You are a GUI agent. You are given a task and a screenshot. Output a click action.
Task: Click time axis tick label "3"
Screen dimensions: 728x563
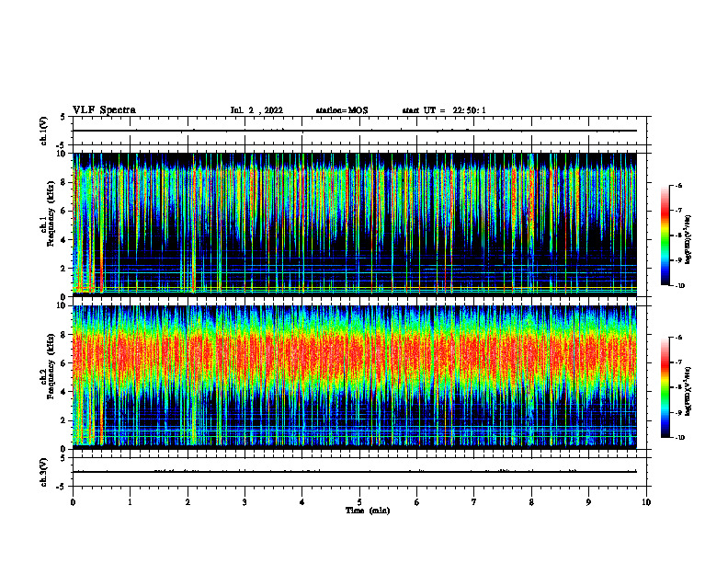click(x=245, y=501)
